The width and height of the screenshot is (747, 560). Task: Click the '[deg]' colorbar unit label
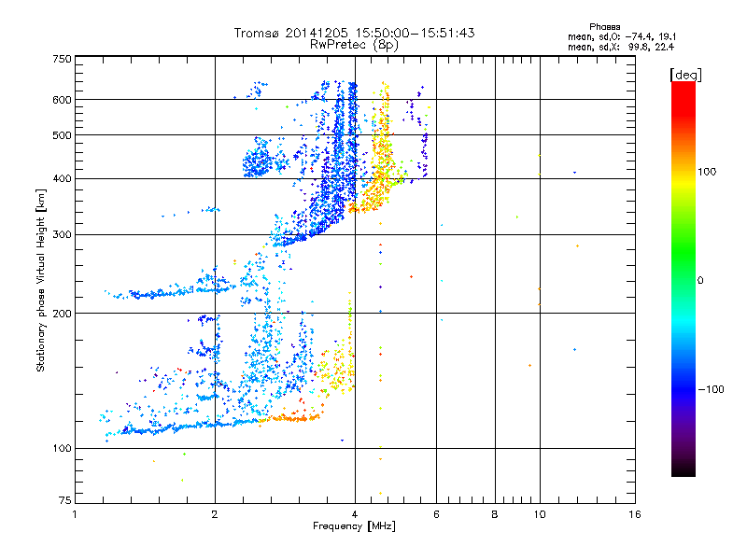pos(685,75)
